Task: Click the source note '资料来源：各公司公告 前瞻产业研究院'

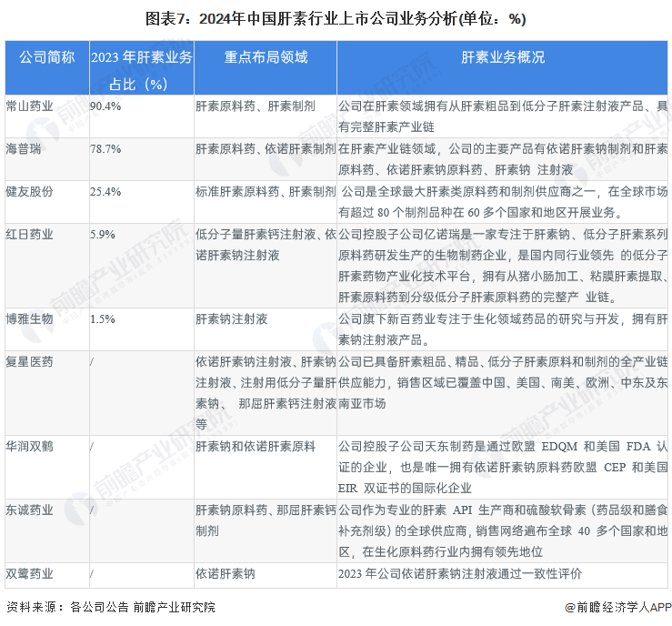Action: pyautogui.click(x=111, y=607)
